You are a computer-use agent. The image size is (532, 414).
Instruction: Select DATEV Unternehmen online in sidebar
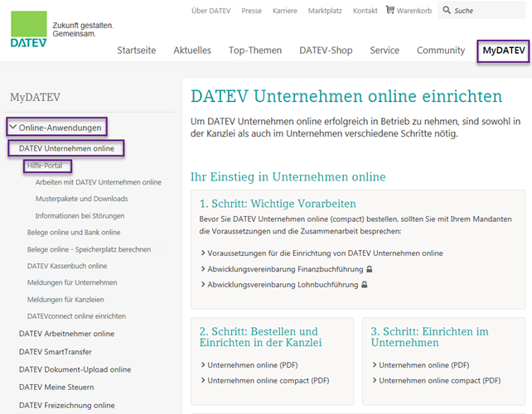pos(66,148)
